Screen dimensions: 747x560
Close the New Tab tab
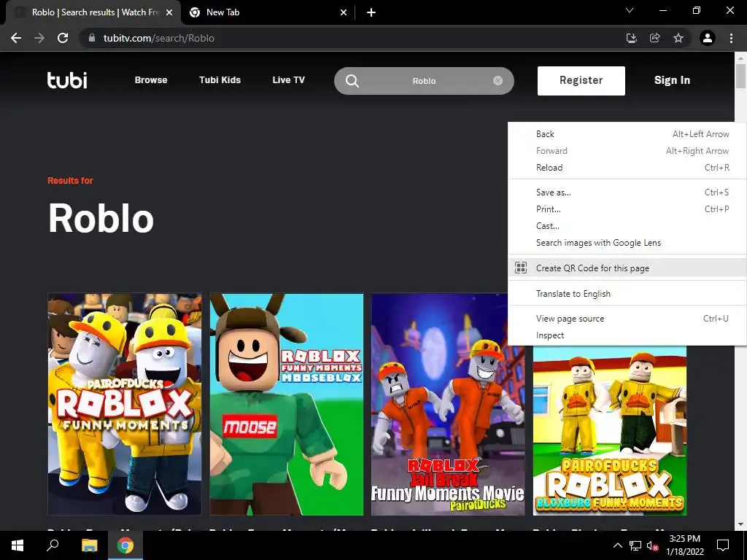point(344,12)
